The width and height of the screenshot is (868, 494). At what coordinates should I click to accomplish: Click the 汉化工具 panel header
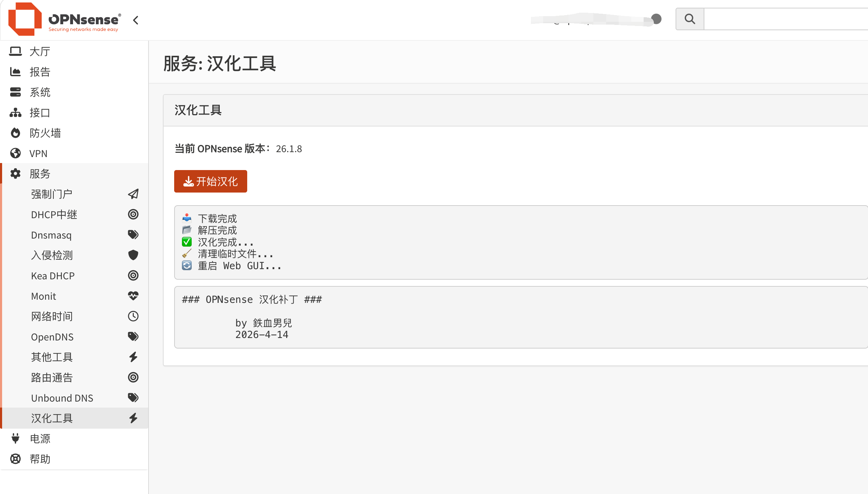(x=515, y=110)
